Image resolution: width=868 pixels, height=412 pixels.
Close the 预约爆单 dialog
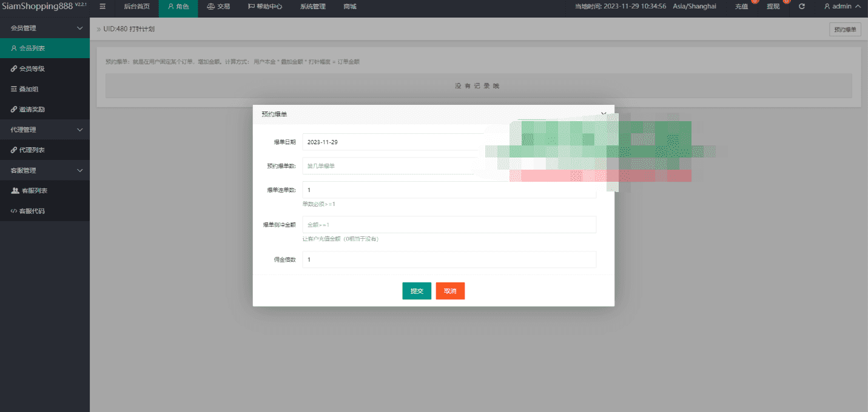click(x=603, y=113)
